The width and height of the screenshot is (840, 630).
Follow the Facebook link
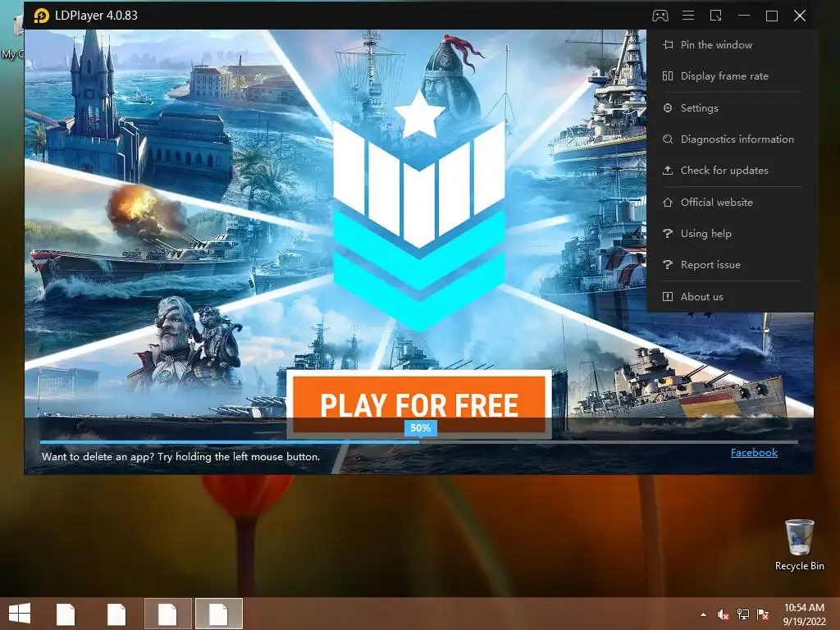pos(754,453)
